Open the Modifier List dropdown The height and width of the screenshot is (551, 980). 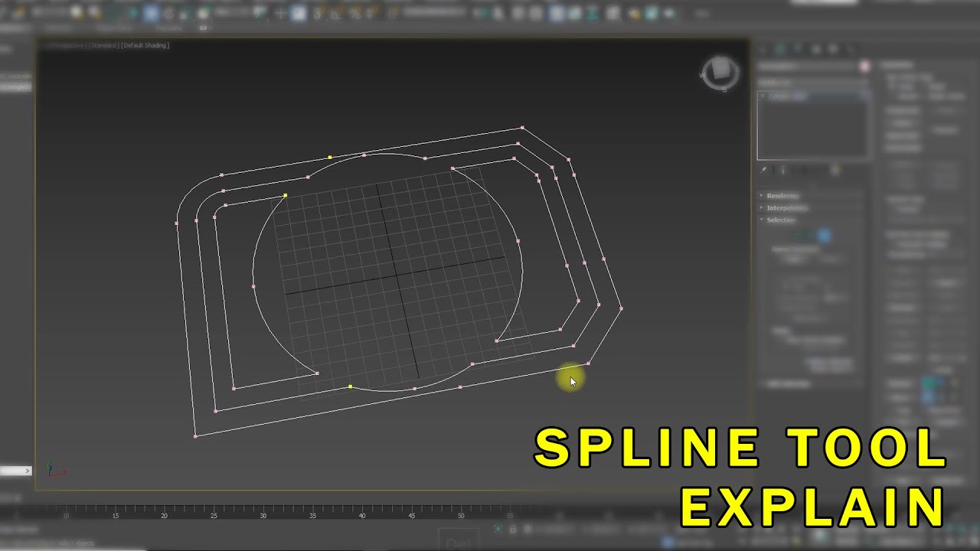point(813,82)
